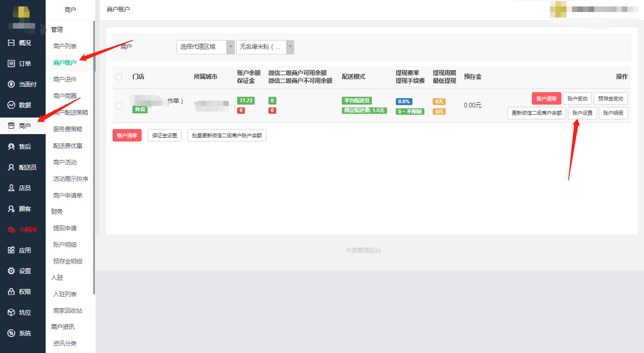Image resolution: width=644 pixels, height=353 pixels.
Task: Click the green 77.72 balance badge
Action: point(246,101)
